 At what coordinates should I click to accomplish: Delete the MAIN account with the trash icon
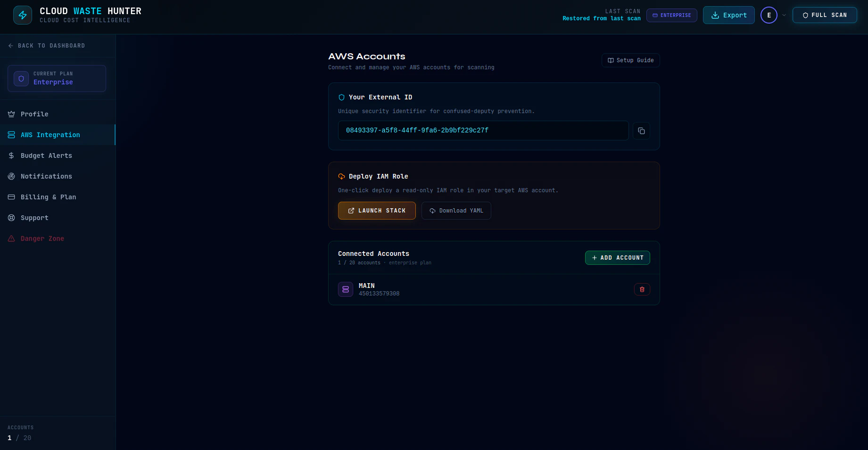[642, 289]
